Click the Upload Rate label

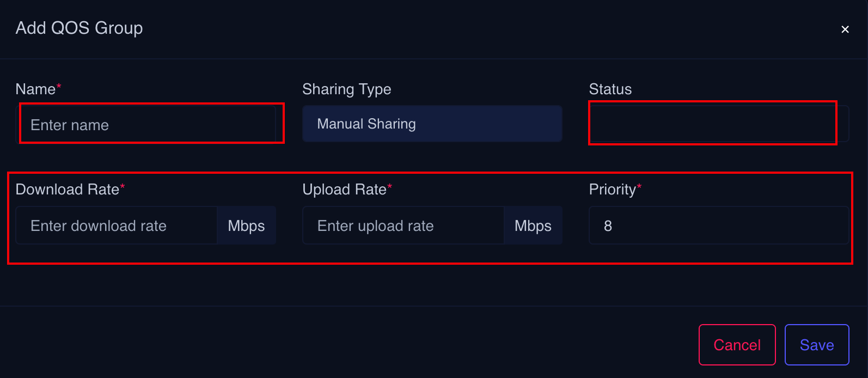coord(344,190)
